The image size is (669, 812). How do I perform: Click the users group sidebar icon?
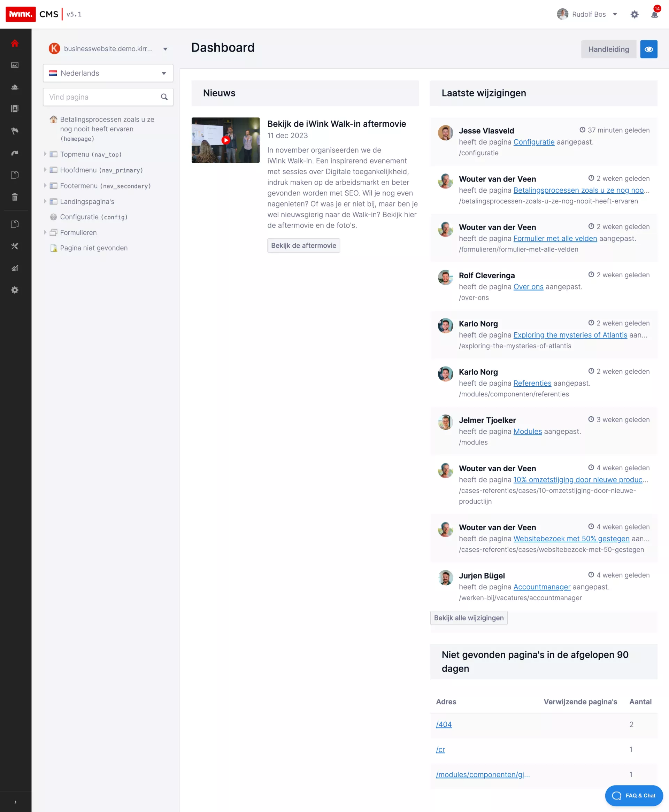point(15,87)
